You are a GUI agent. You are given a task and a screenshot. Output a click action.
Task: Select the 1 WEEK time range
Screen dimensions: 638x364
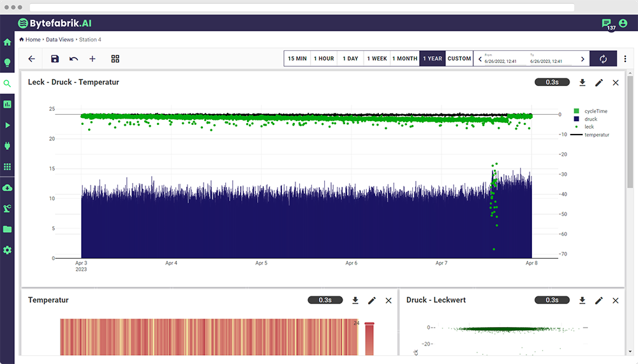point(376,59)
